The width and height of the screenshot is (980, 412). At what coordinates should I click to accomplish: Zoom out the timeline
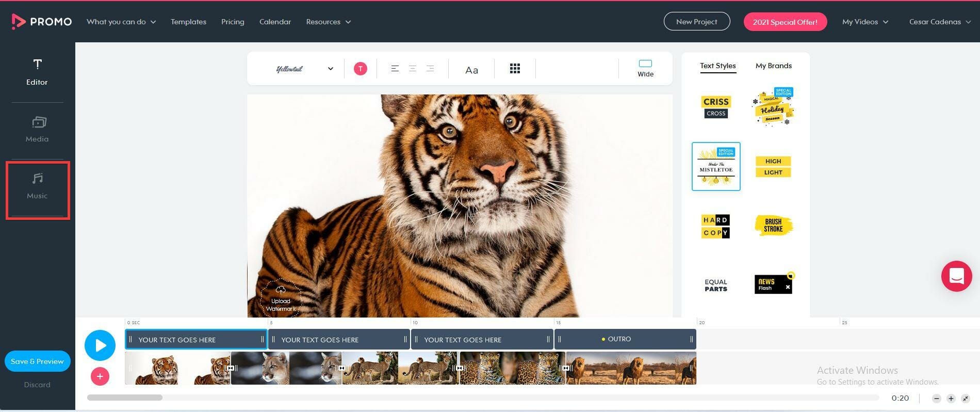[937, 399]
